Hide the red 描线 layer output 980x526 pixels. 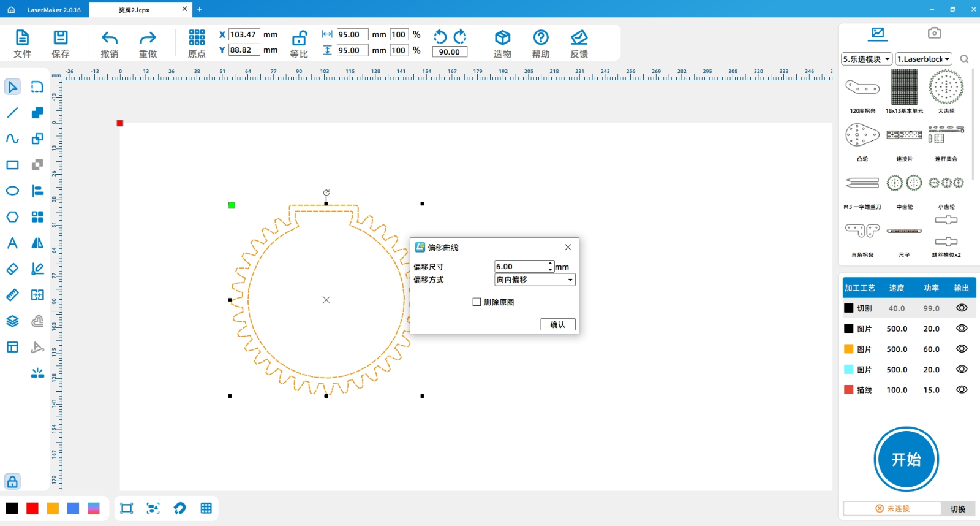click(x=962, y=390)
